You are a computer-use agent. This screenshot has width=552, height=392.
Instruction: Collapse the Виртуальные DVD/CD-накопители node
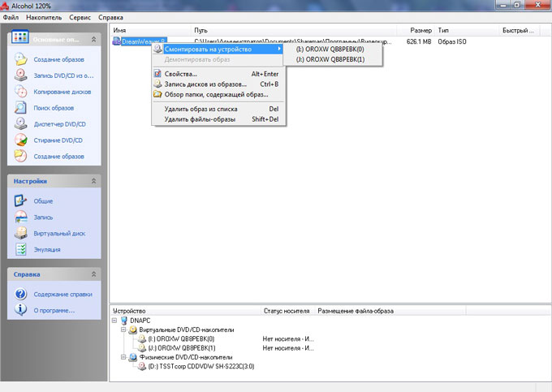123,330
